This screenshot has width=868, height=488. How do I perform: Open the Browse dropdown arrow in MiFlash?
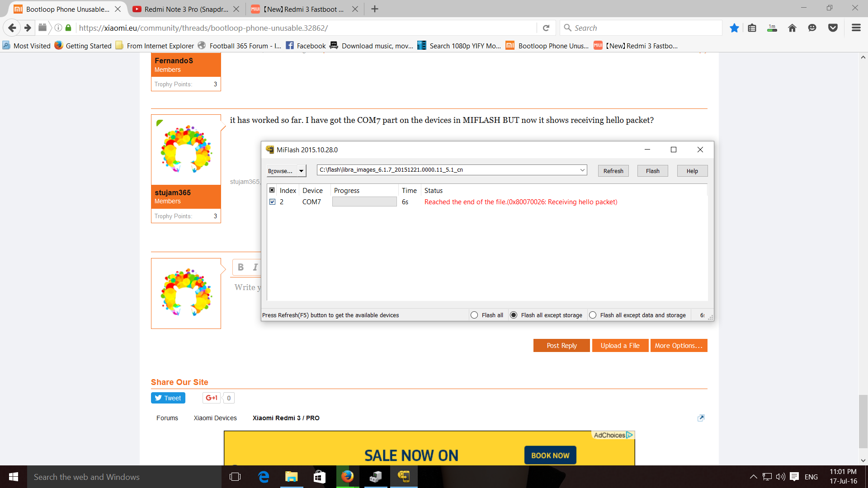tap(302, 171)
